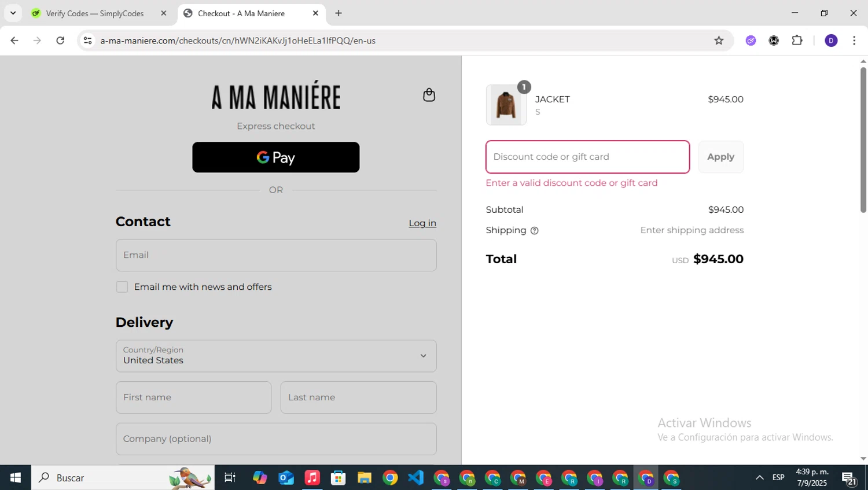Click the Buscar taskbar search box

pos(123,478)
